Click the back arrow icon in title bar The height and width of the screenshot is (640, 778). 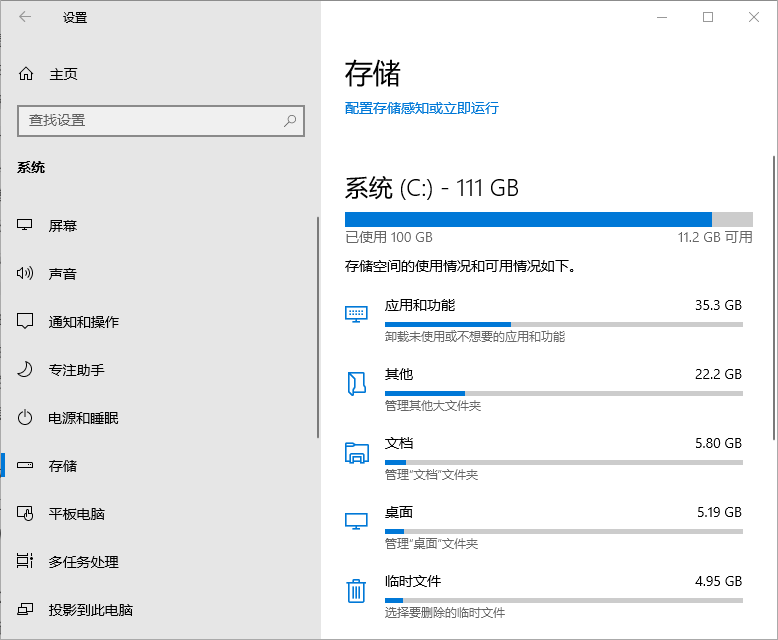point(25,17)
